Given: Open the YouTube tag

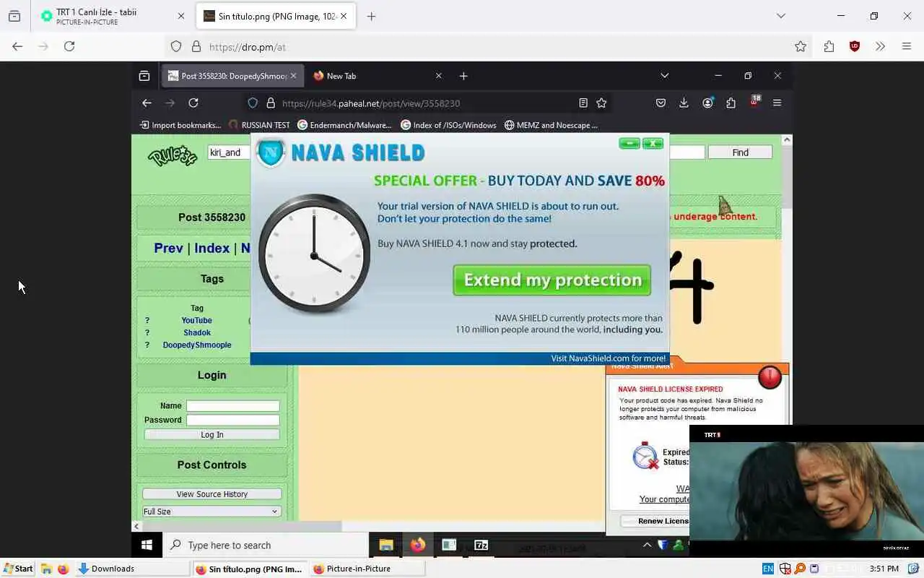Looking at the screenshot, I should 196,320.
